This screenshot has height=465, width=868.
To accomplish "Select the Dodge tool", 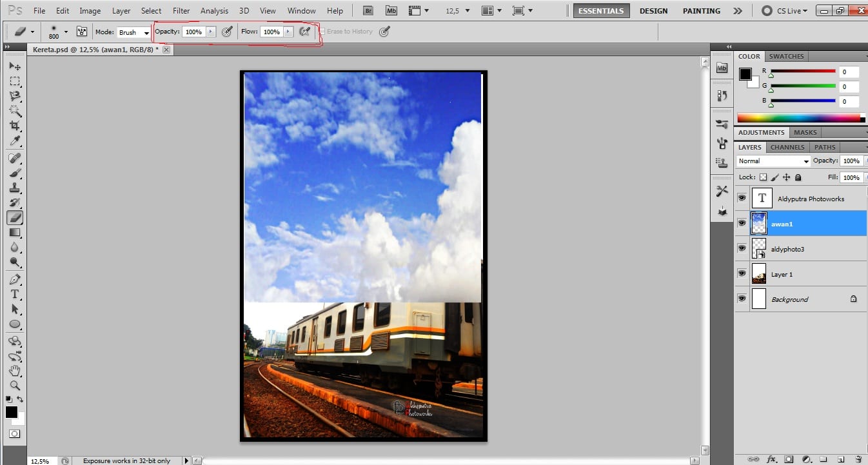I will pos(14,262).
